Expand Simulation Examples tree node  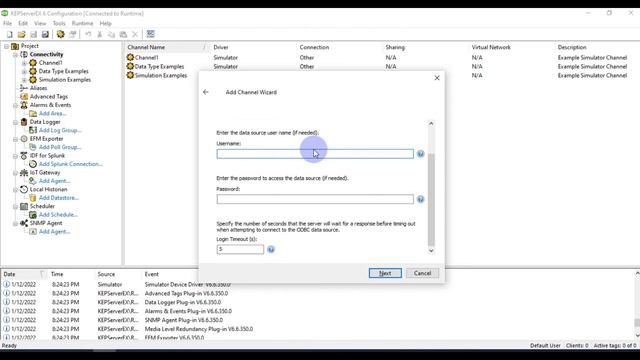click(24, 80)
